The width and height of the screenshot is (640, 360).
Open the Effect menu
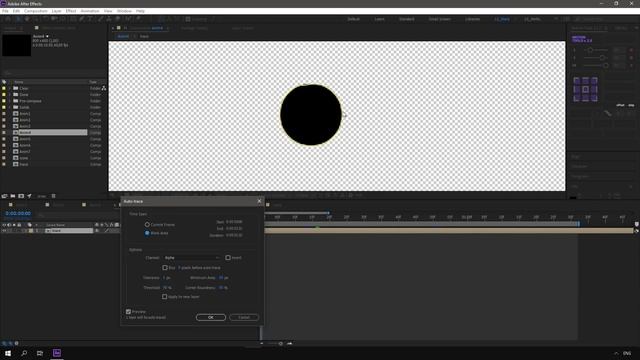(71, 11)
